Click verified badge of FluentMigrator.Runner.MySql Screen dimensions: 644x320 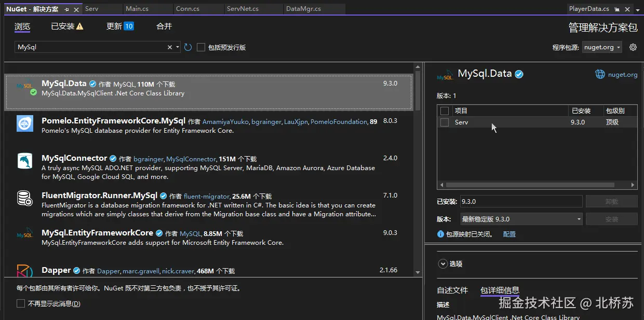(163, 196)
